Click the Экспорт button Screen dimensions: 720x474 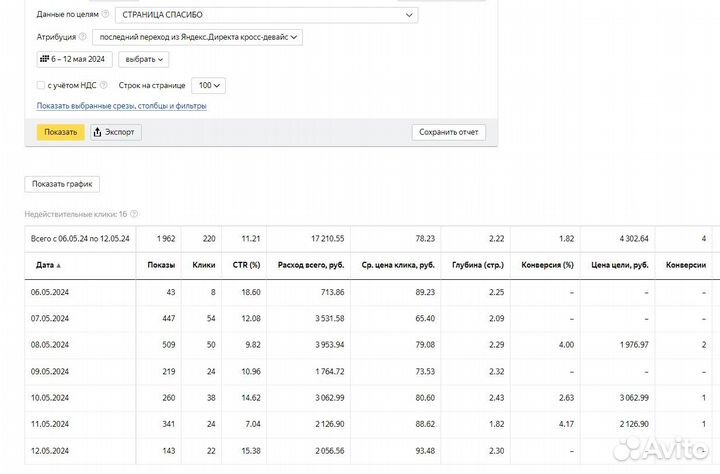tap(116, 132)
